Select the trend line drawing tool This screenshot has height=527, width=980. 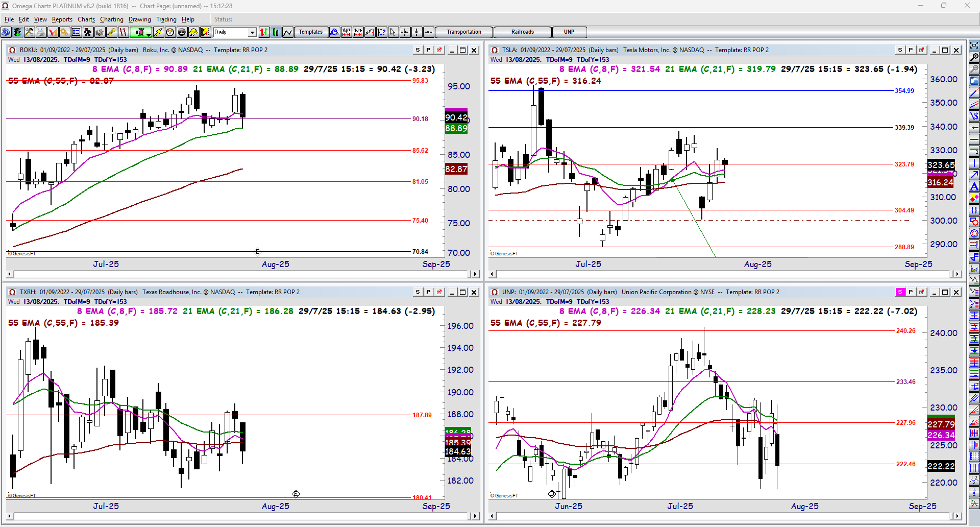[974, 92]
